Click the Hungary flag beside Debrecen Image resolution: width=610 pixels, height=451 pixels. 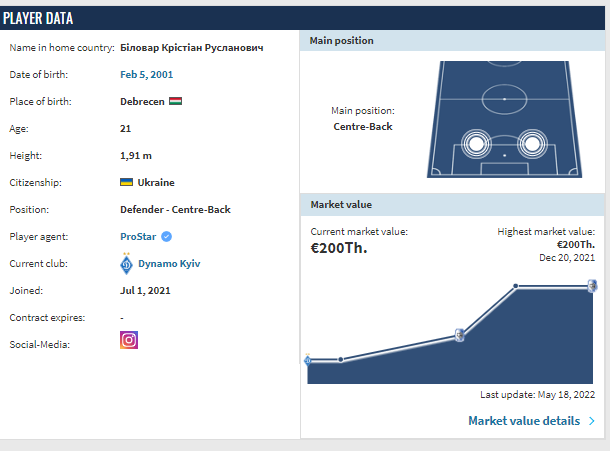coord(175,102)
